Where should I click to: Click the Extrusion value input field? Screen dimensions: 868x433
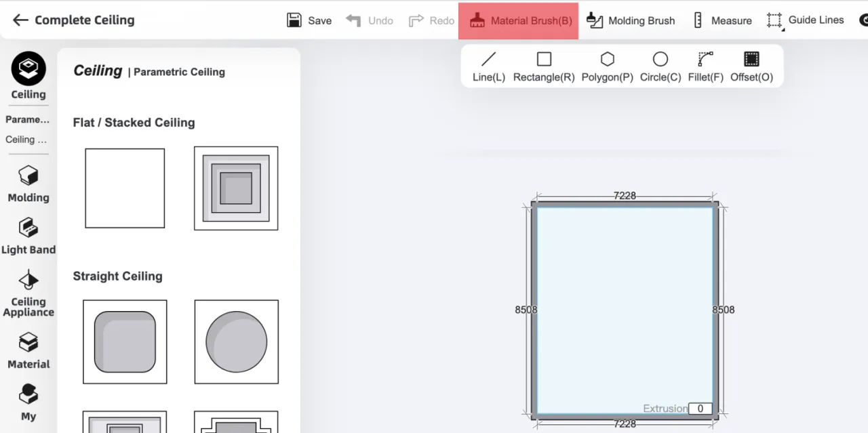(700, 409)
